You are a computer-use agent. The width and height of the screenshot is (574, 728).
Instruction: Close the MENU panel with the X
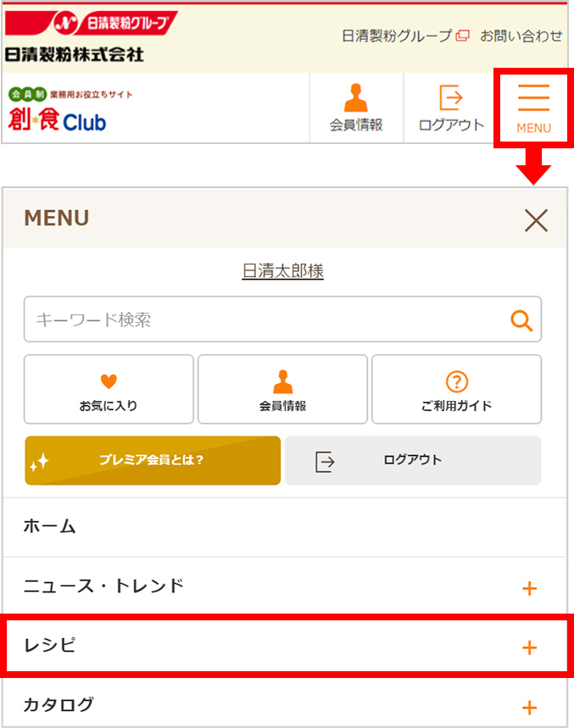click(x=536, y=220)
